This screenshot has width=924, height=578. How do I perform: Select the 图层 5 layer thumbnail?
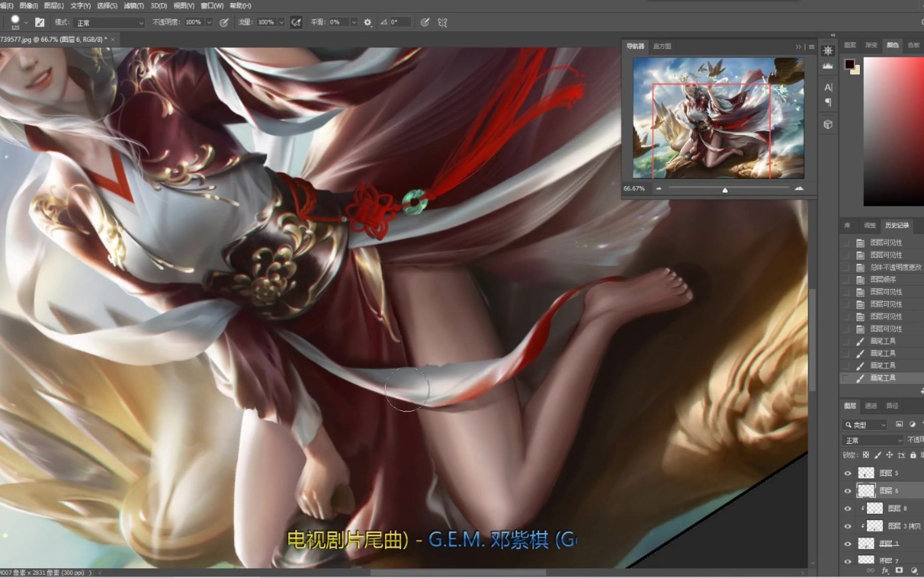[866, 473]
